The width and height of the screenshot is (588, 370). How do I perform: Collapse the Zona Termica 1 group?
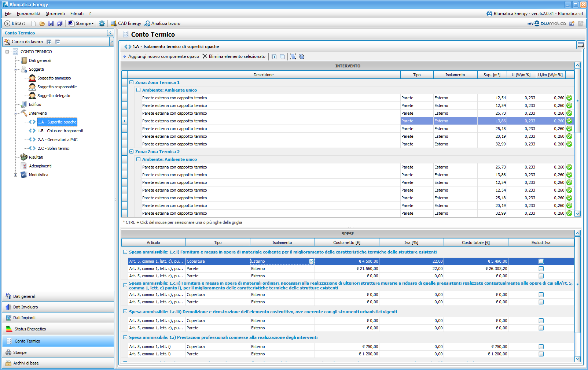(131, 82)
